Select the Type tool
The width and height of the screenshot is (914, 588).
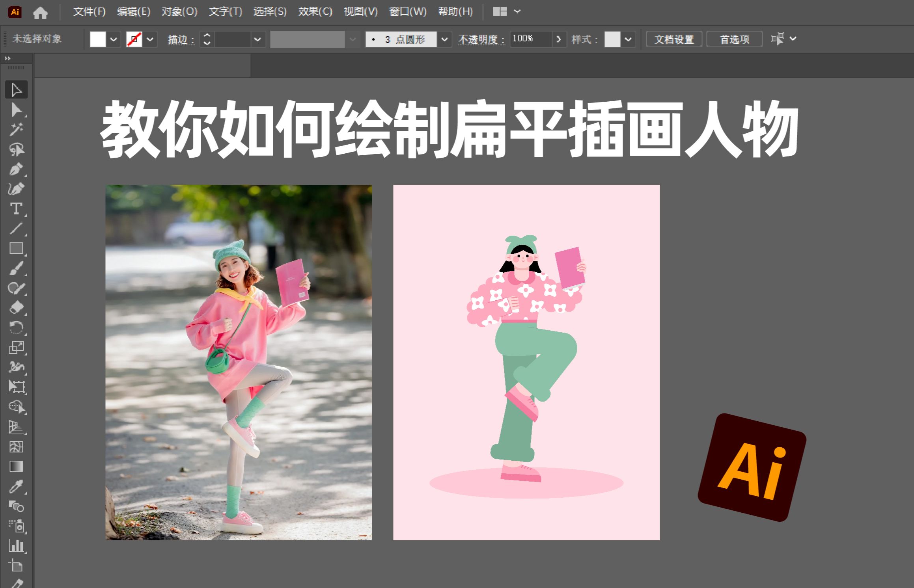pyautogui.click(x=16, y=209)
